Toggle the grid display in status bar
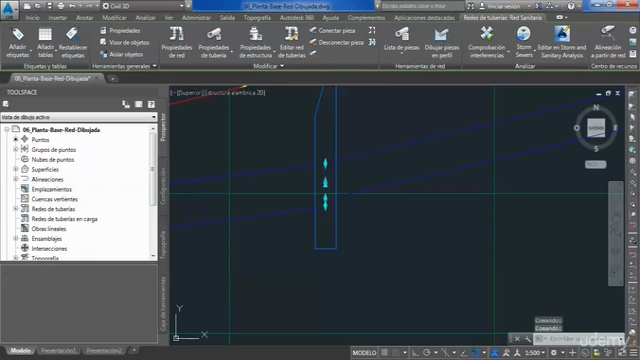The height and width of the screenshot is (360, 640). tap(384, 353)
